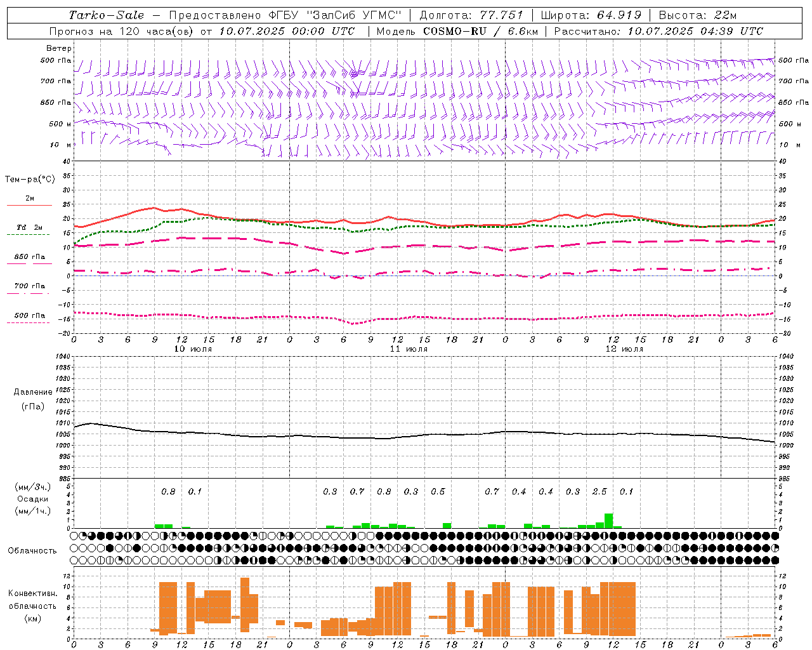This screenshot has width=812, height=650.
Task: Click the (км) unit label under convective cloud
Action: tap(33, 618)
